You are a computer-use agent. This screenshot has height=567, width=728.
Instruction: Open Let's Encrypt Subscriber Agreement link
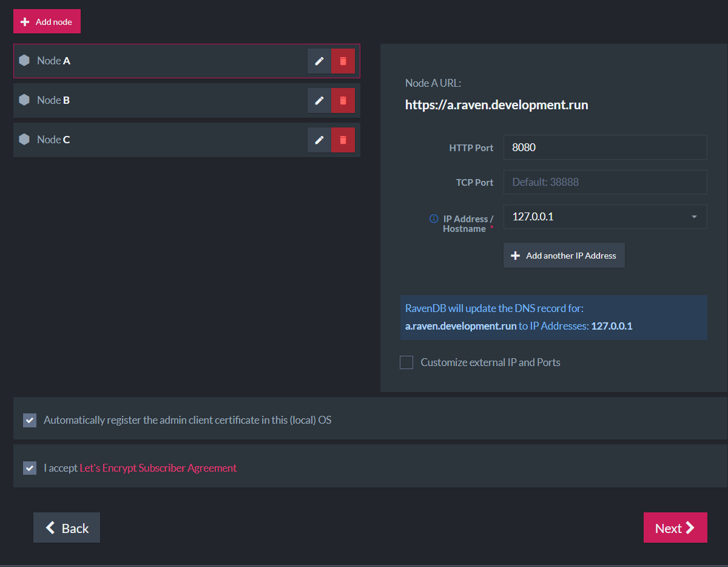(158, 468)
